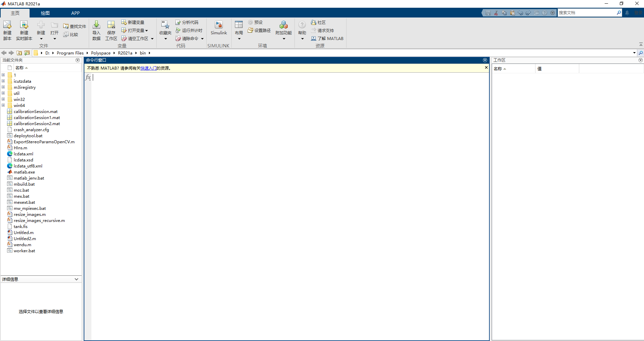The width and height of the screenshot is (644, 341).
Task: Open the Command Window actions menu button
Action: click(x=485, y=60)
